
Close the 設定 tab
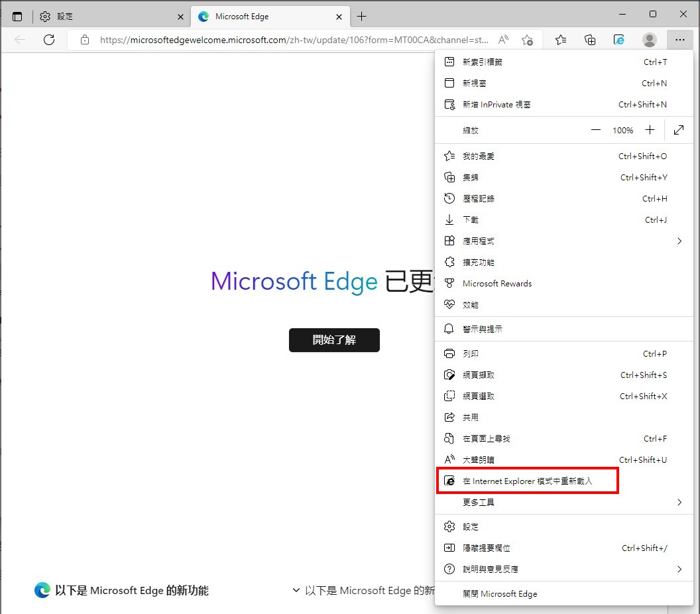coord(180,17)
